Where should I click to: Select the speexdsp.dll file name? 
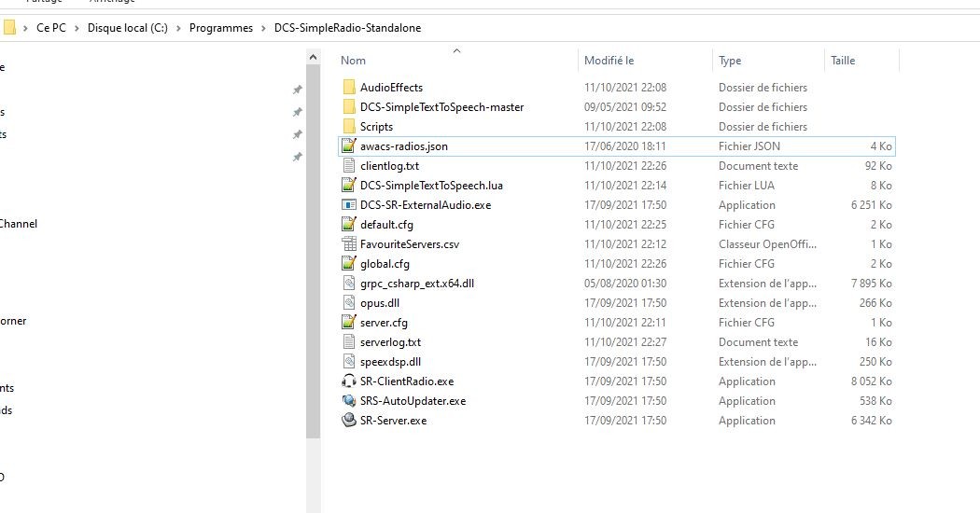coord(390,362)
